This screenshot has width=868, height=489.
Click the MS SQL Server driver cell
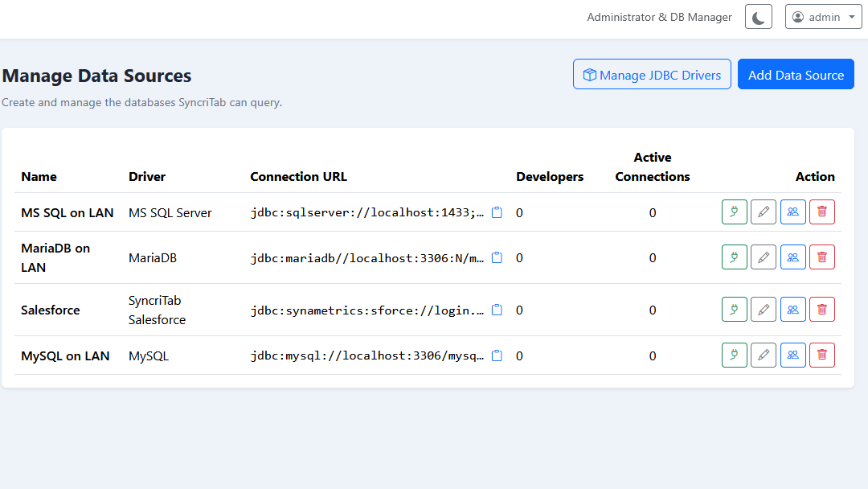pos(170,212)
